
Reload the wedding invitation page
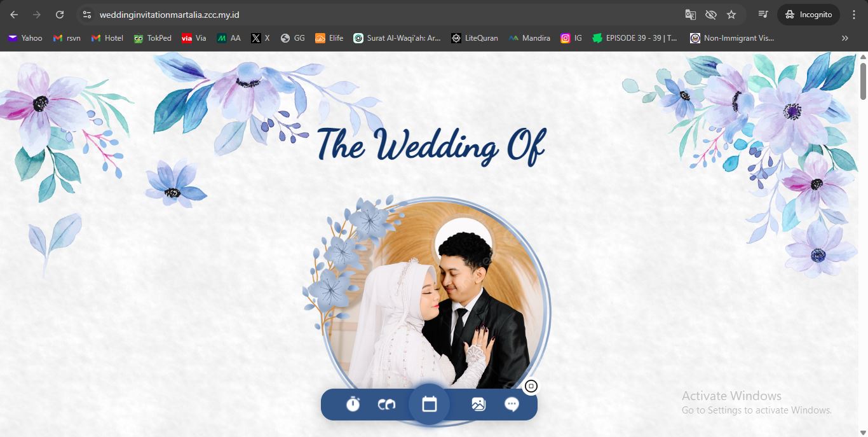point(60,15)
